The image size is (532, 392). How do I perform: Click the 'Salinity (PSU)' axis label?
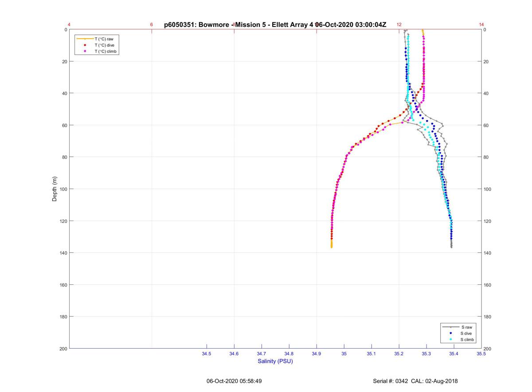pyautogui.click(x=275, y=361)
